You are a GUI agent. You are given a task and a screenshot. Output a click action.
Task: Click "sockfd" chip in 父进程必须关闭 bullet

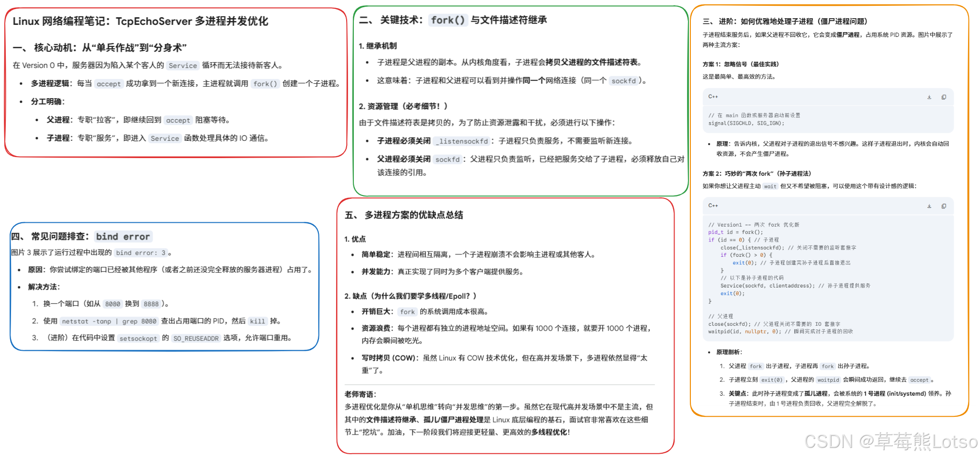coord(448,160)
